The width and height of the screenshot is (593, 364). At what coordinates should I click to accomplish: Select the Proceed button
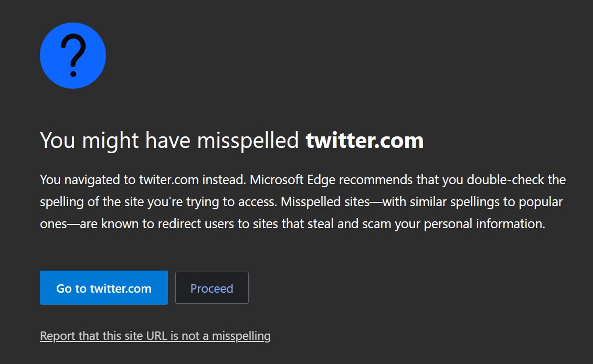coord(212,287)
